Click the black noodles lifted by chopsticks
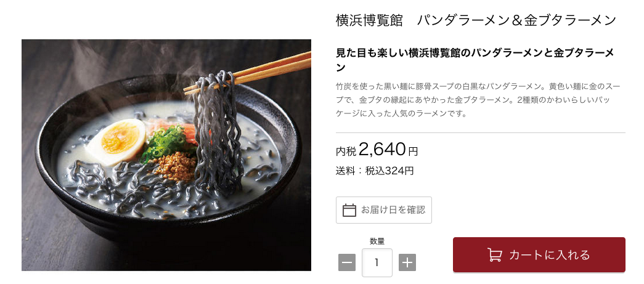 (218, 131)
